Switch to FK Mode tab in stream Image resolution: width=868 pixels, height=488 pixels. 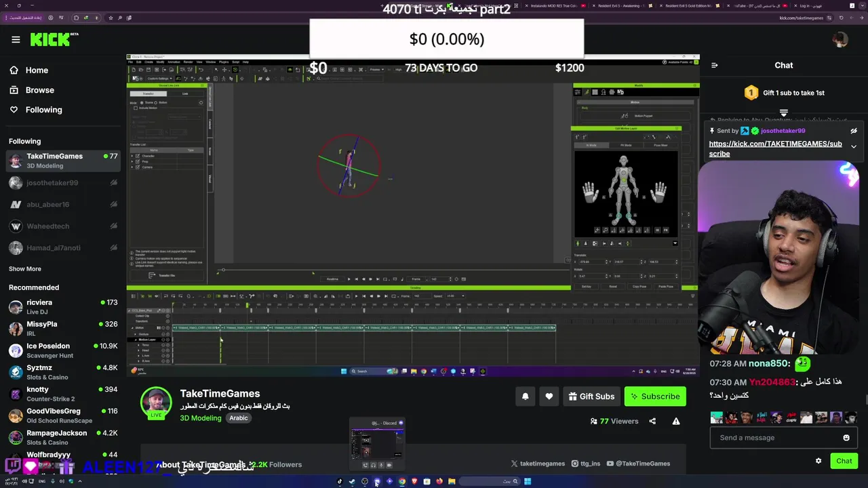626,145
